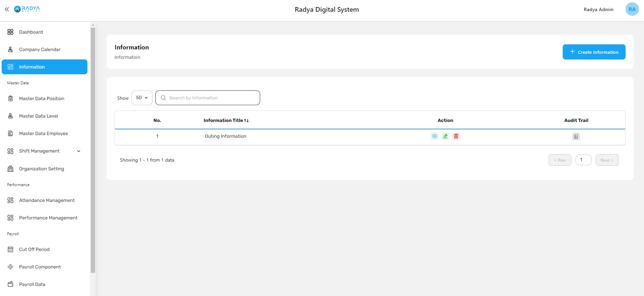The height and width of the screenshot is (296, 644).
Task: Click the Create Information button
Action: (594, 52)
